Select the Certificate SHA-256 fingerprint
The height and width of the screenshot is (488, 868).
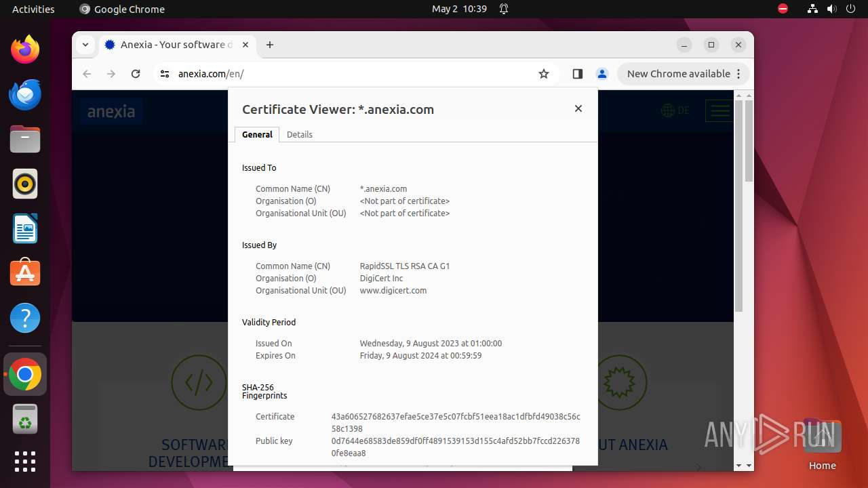coord(456,423)
